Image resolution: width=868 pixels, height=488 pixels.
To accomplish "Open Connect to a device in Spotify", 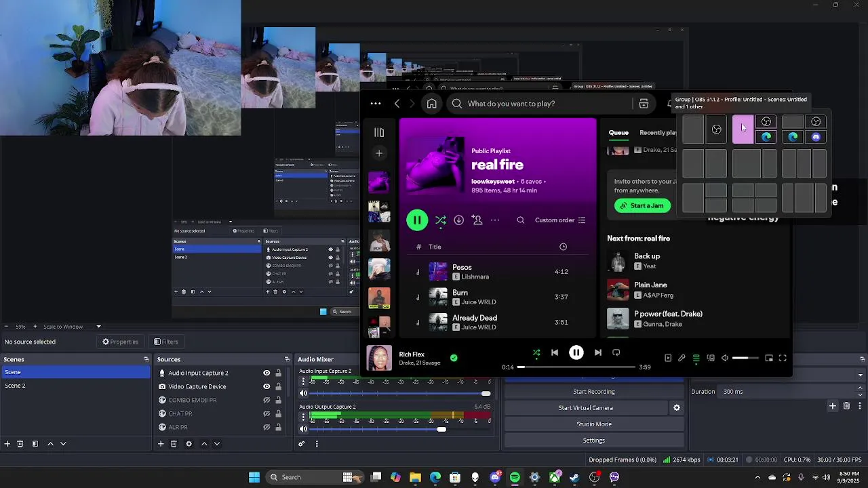I will (711, 358).
